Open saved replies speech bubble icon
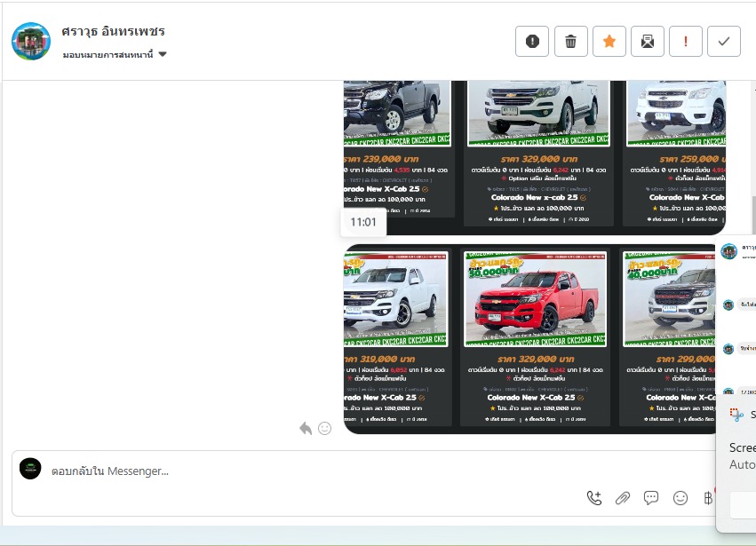756x546 pixels. [651, 498]
